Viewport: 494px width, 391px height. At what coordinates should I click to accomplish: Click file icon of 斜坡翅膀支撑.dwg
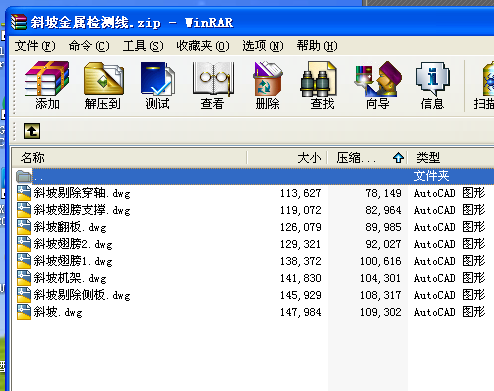[24, 210]
